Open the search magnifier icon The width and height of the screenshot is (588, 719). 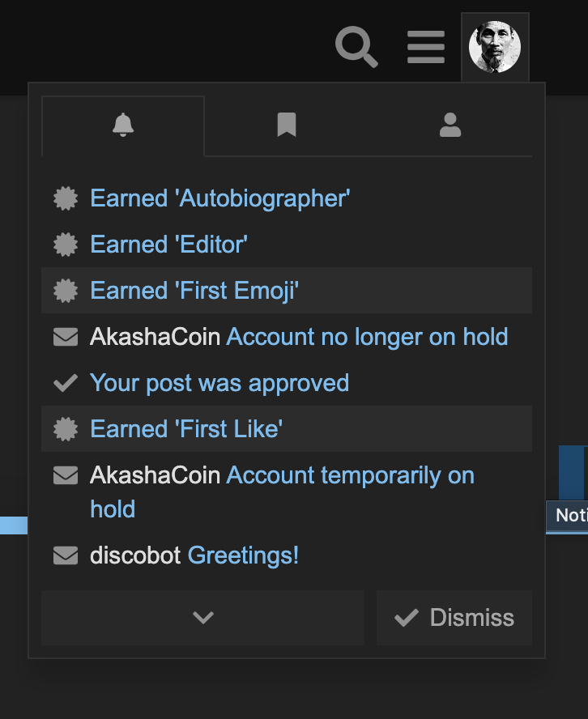[x=356, y=47]
